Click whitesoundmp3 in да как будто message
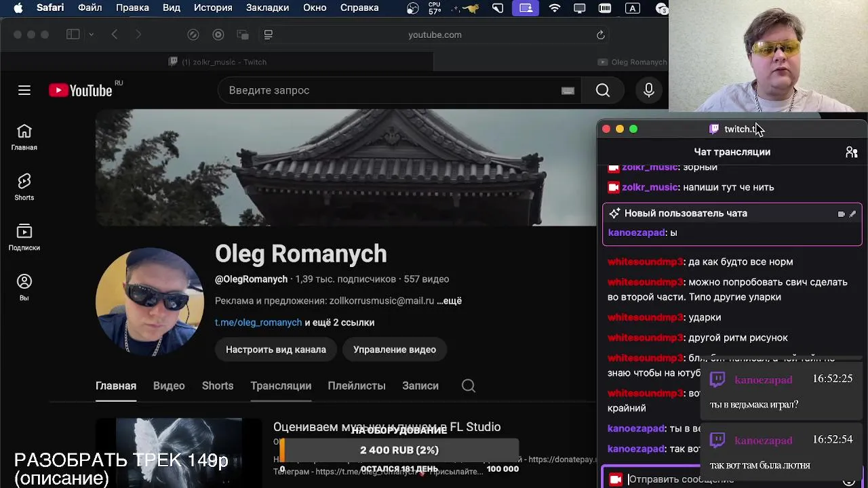Screen dimensions: 868x488 coord(645,262)
